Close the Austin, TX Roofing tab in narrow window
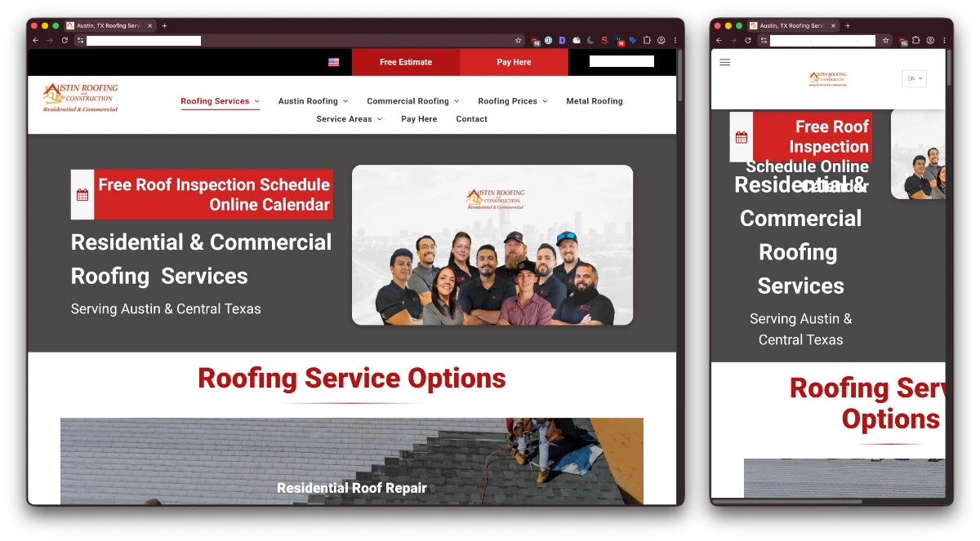This screenshot has height=541, width=980. coord(833,25)
